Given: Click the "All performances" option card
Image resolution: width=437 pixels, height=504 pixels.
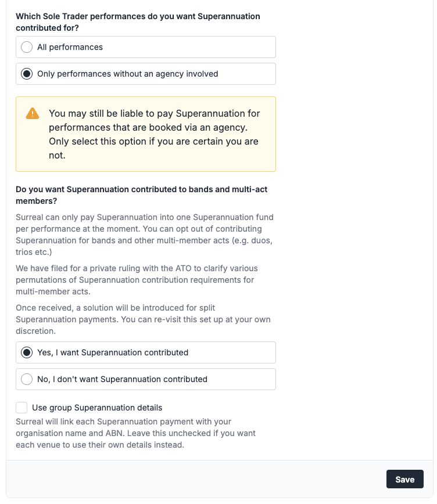Looking at the screenshot, I should [145, 47].
